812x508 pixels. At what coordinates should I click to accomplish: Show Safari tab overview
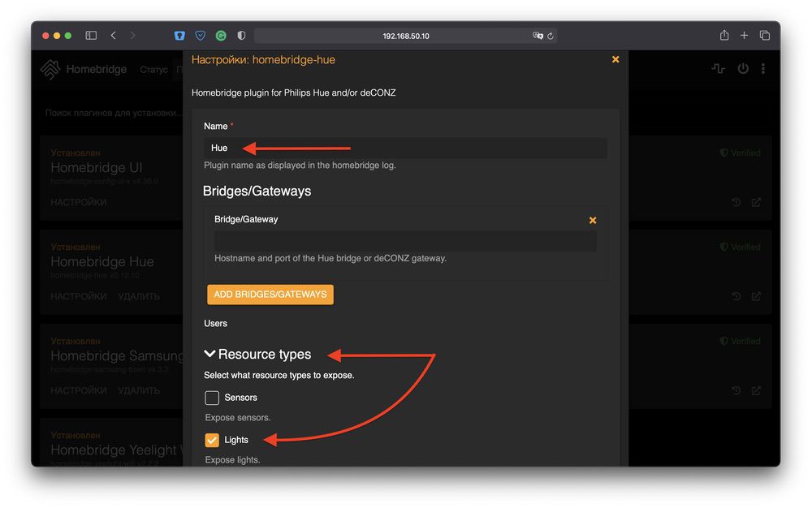pos(764,35)
